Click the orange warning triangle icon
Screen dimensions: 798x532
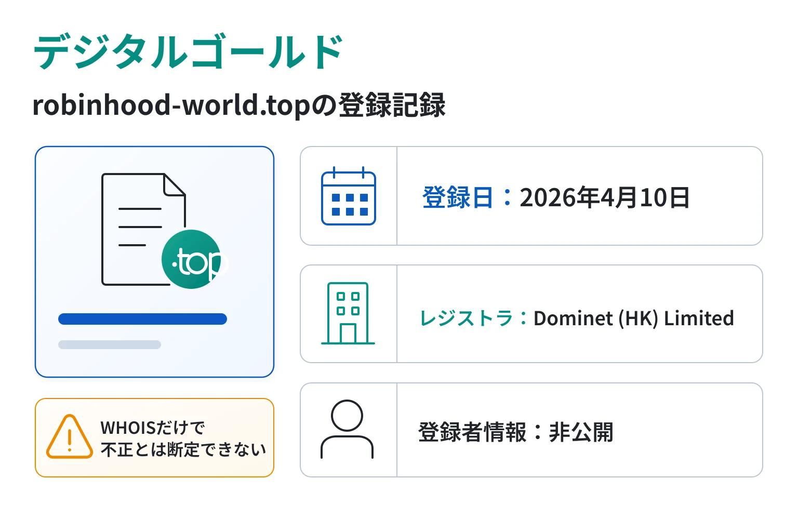[x=70, y=437]
